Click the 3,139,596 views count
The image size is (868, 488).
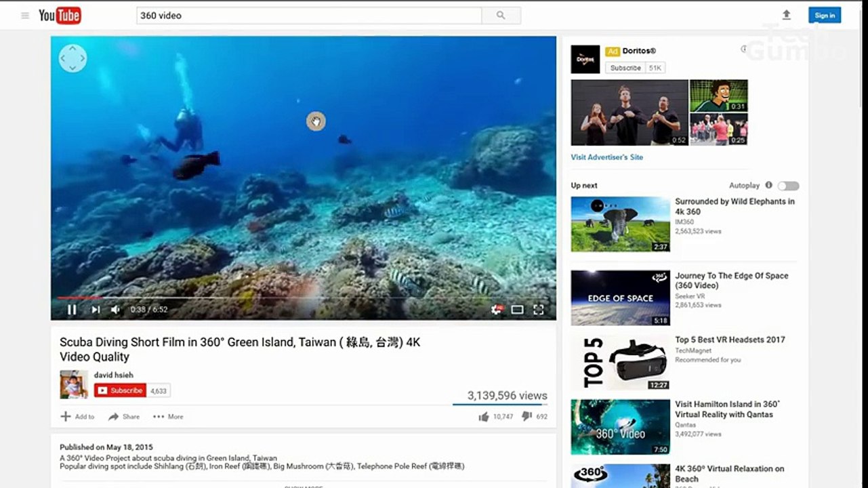508,396
